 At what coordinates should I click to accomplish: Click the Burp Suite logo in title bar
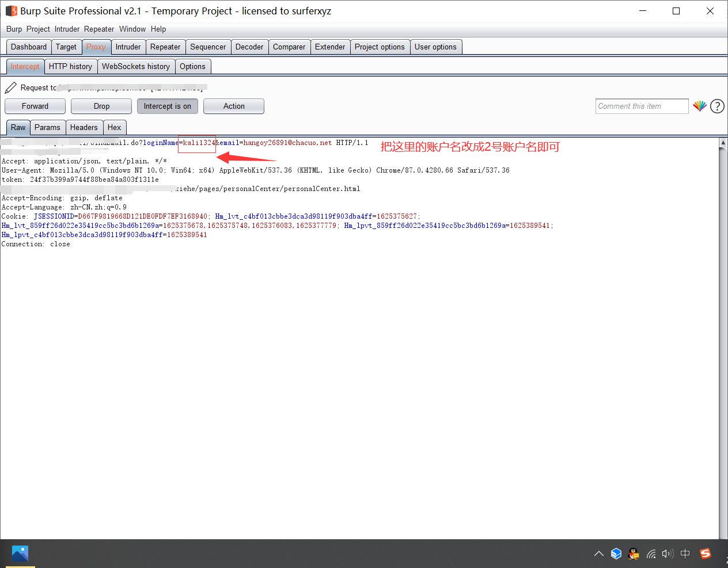11,11
